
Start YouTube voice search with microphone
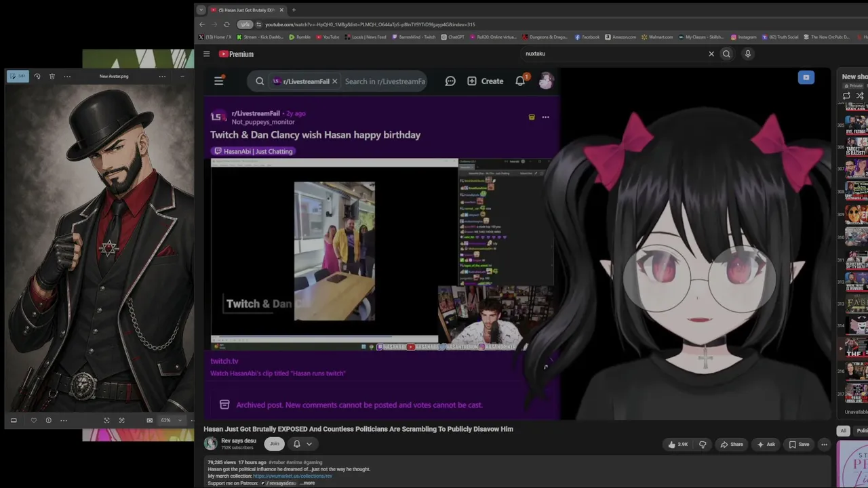click(748, 54)
